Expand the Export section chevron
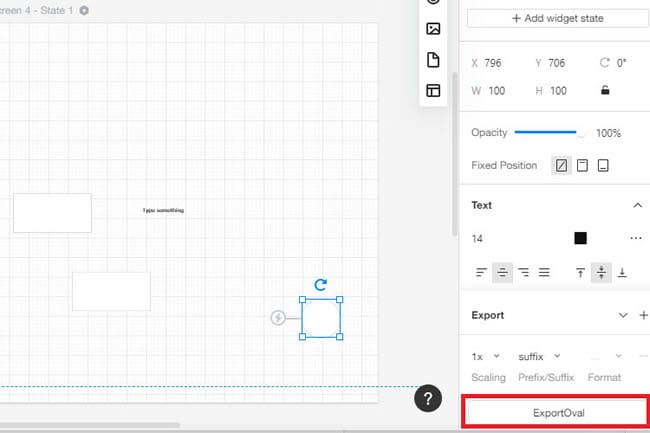The height and width of the screenshot is (433, 650). point(623,315)
